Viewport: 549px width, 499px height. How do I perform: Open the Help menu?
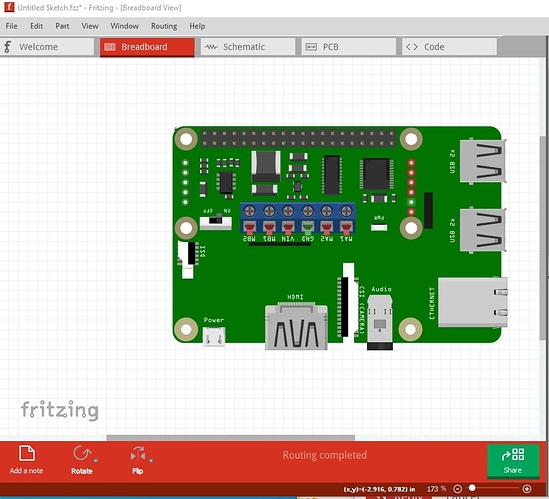click(197, 26)
